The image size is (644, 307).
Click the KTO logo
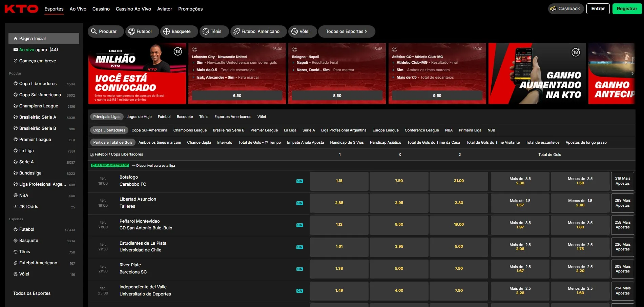(21, 9)
